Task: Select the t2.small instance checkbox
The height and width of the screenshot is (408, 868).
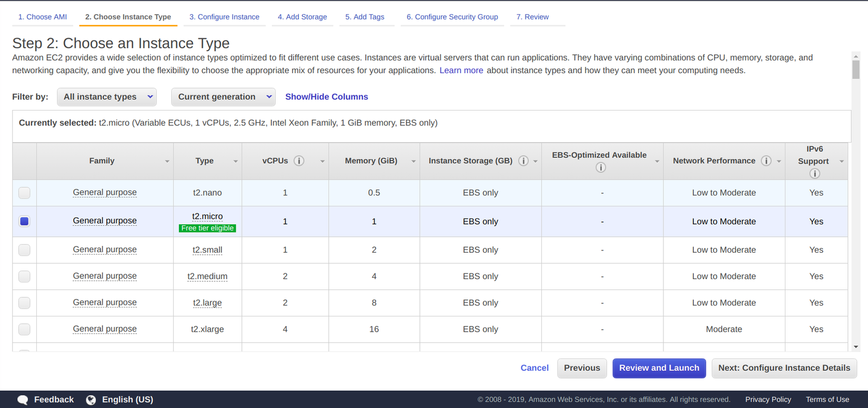Action: [24, 250]
